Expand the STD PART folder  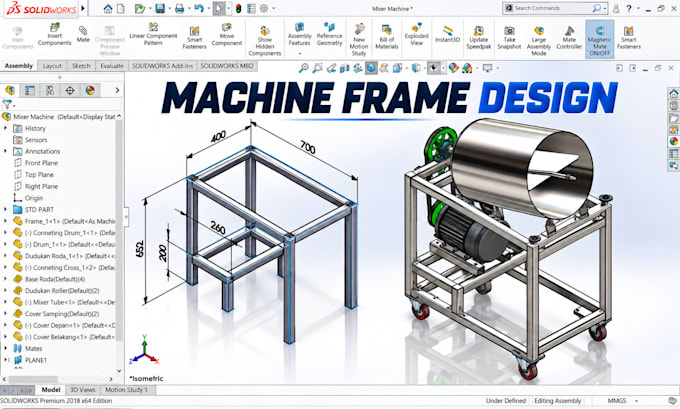[x=6, y=209]
